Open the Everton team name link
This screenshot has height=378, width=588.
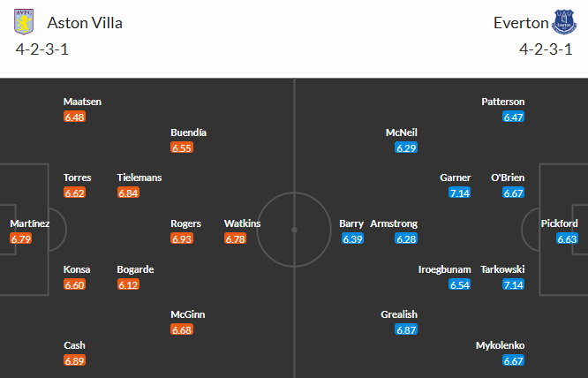521,22
